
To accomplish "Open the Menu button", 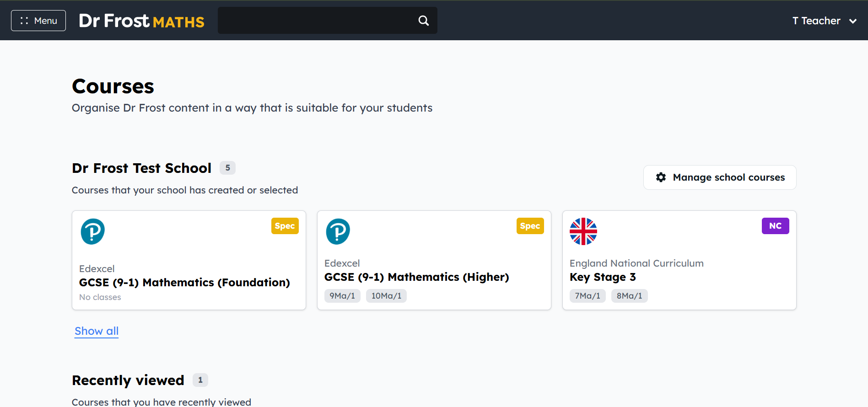I will pyautogui.click(x=38, y=21).
